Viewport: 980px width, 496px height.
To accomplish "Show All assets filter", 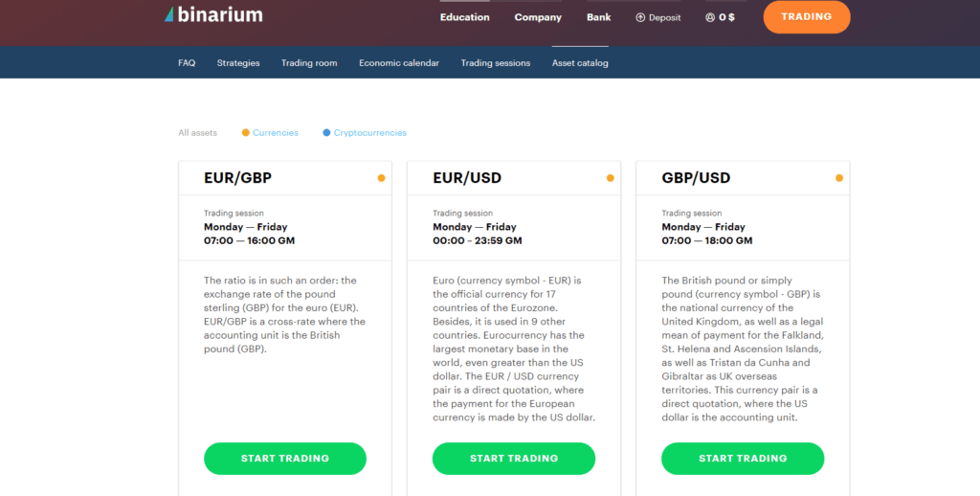I will pyautogui.click(x=197, y=133).
